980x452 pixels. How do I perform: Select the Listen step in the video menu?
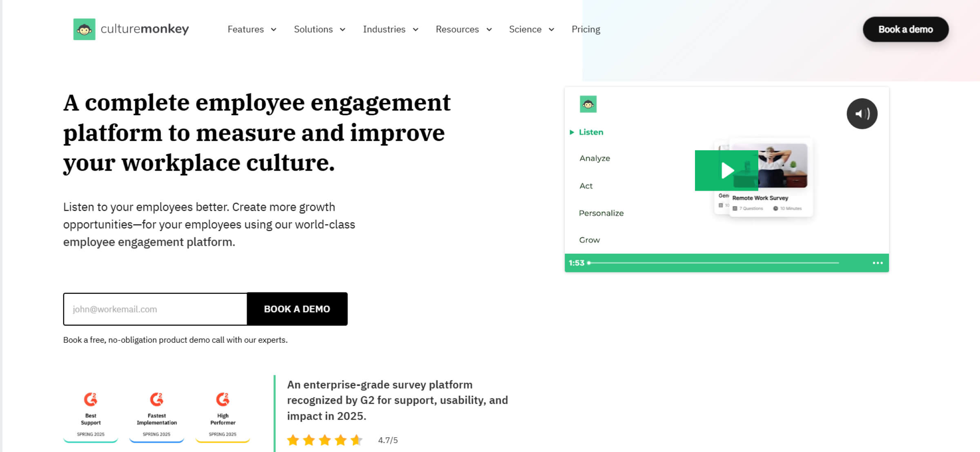[590, 132]
